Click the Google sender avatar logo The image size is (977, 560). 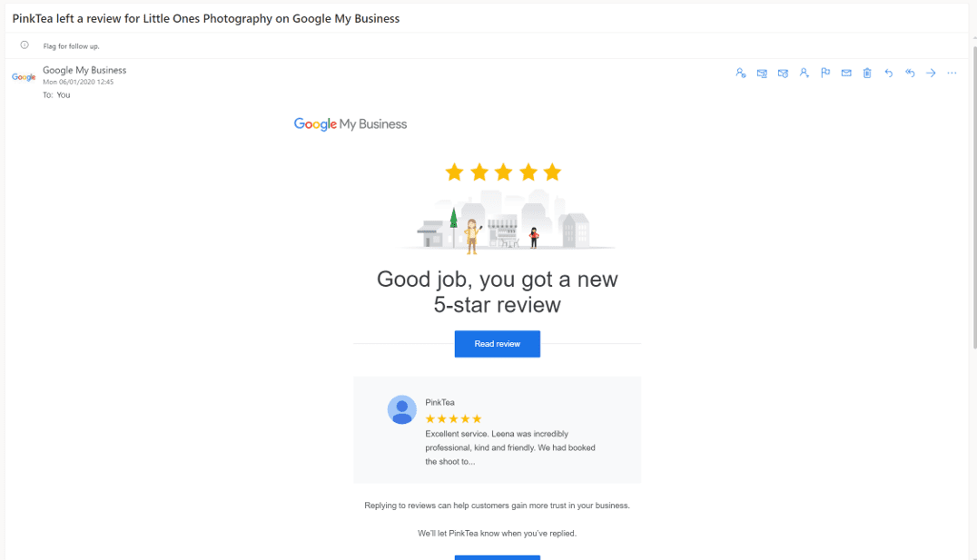[x=24, y=77]
